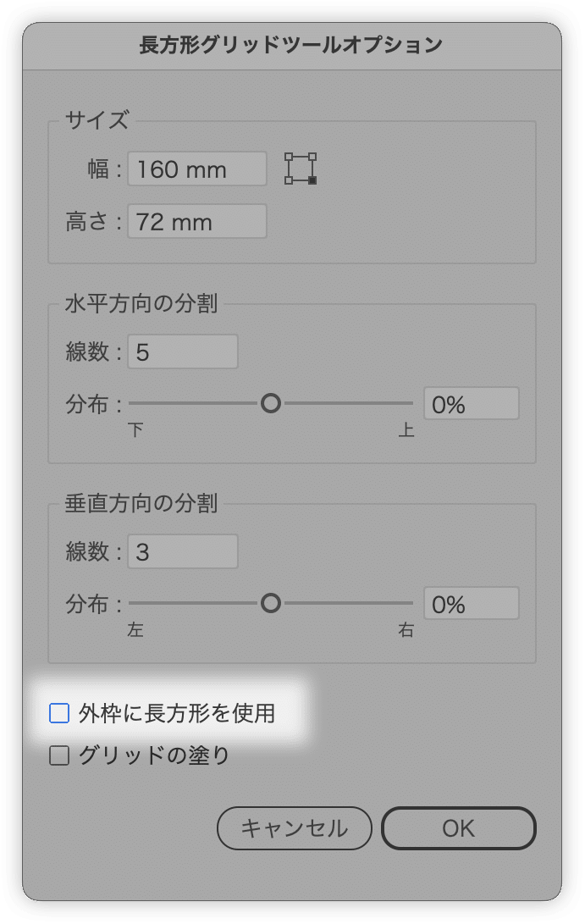Select the bottom-right reference point square
585x924 pixels.
tap(312, 180)
